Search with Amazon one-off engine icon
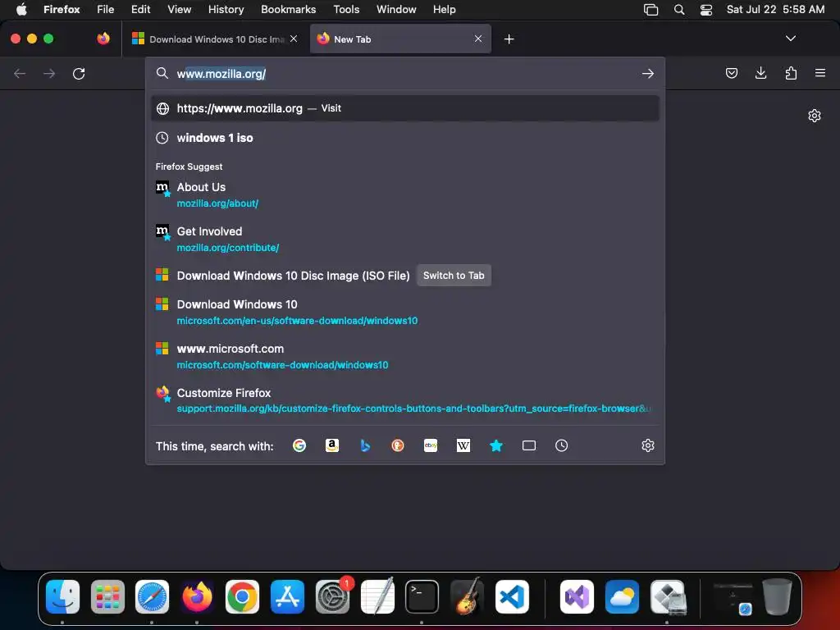 pos(332,445)
